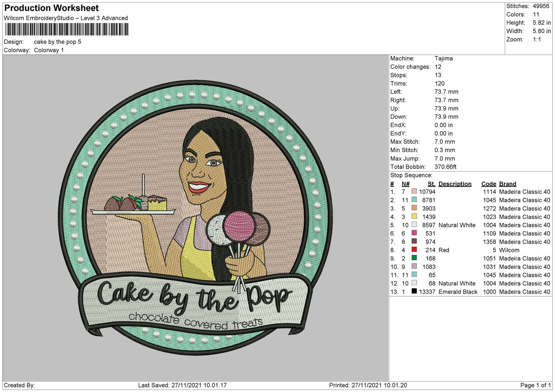Click the 'Red' description in stop 8

pos(444,250)
